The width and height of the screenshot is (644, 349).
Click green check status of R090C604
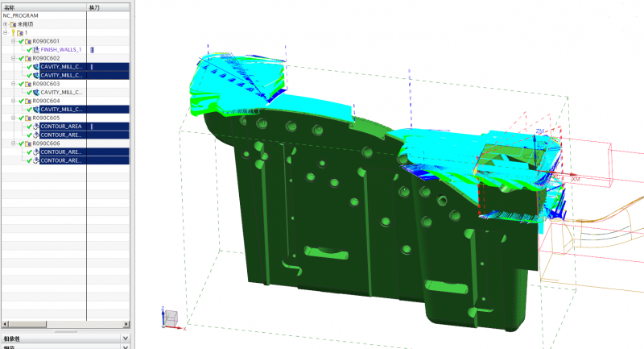click(x=22, y=101)
